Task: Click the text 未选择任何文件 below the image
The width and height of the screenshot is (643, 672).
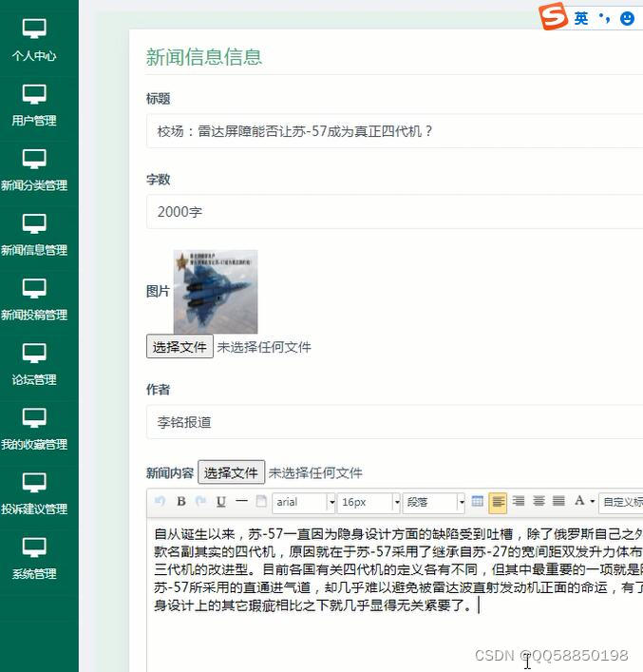Action: click(264, 347)
